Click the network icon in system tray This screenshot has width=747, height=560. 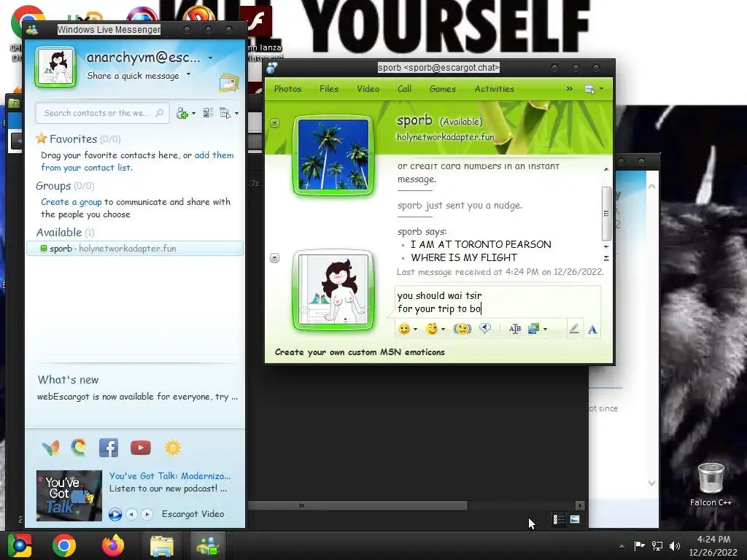[x=657, y=546]
